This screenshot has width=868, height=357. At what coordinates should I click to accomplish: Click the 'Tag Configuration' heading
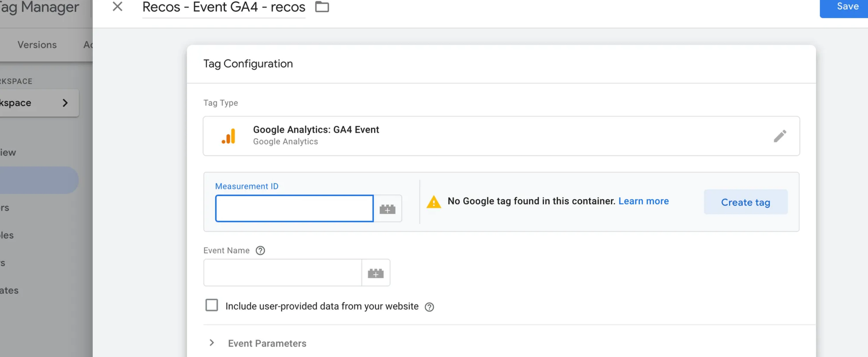[248, 64]
